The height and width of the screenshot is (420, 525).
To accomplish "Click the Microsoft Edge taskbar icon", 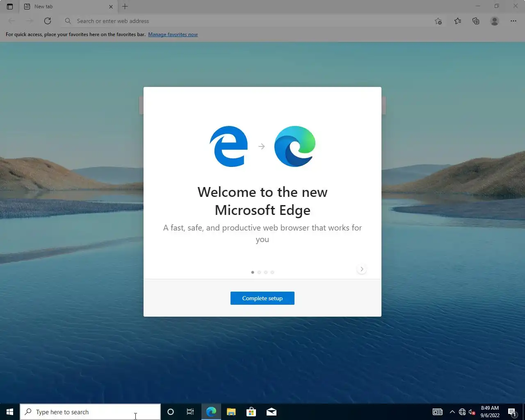I will 211,412.
